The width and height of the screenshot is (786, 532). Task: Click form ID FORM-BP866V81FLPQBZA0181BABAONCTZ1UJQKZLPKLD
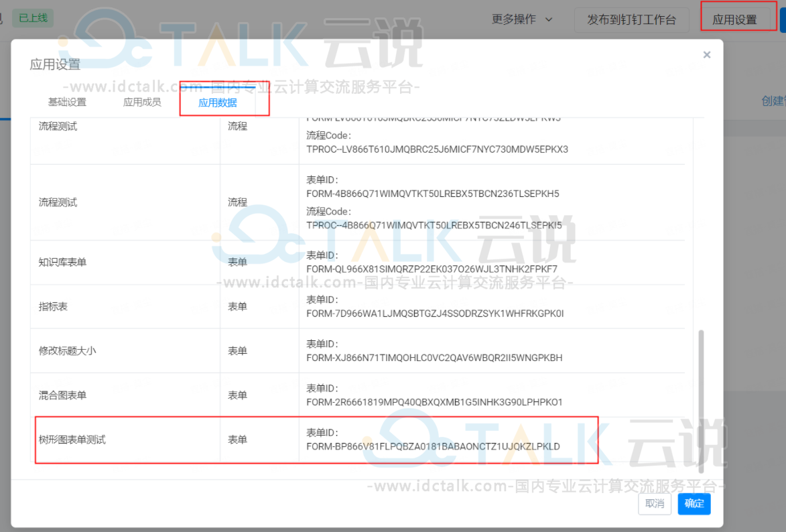(x=433, y=446)
